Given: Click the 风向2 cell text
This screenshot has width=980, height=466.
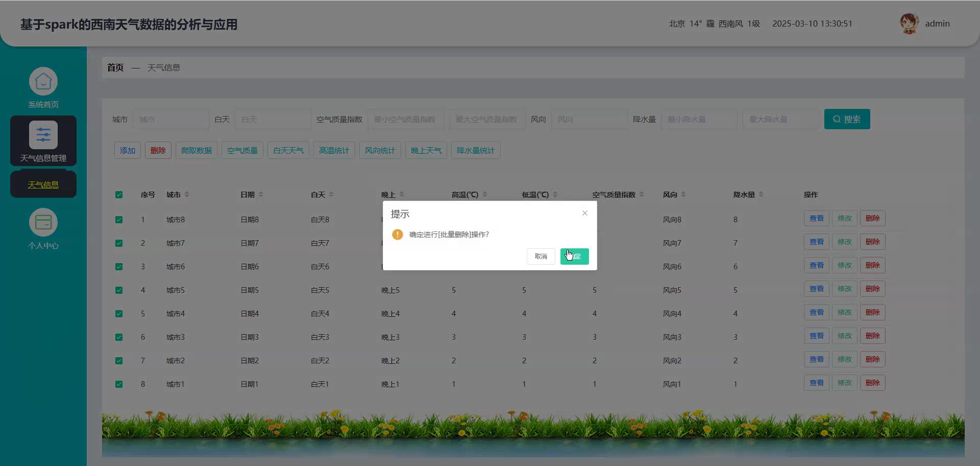Looking at the screenshot, I should coord(672,361).
